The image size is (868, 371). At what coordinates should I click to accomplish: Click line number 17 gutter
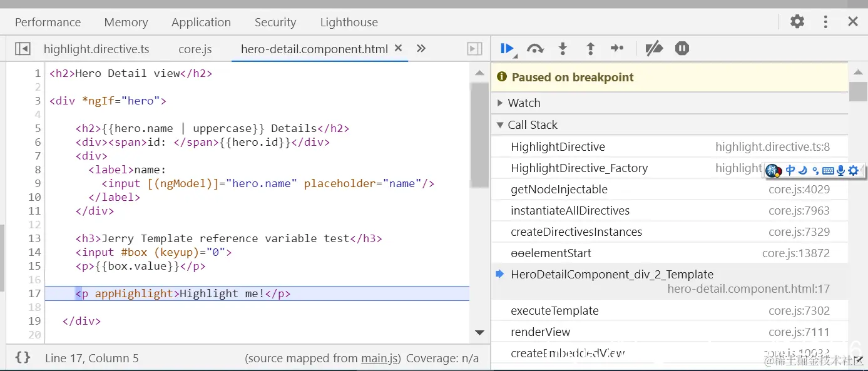pyautogui.click(x=34, y=293)
